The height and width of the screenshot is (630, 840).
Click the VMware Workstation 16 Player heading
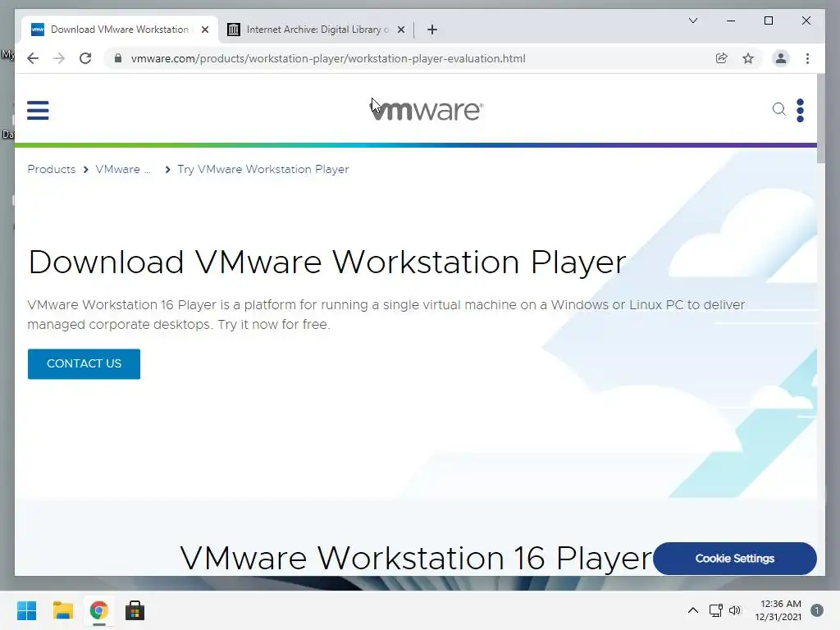point(416,558)
